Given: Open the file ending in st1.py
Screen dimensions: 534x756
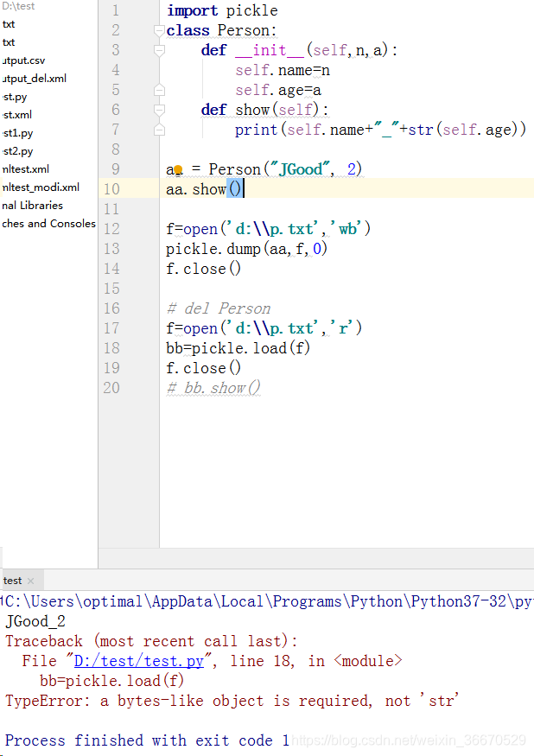Looking at the screenshot, I should (x=17, y=133).
